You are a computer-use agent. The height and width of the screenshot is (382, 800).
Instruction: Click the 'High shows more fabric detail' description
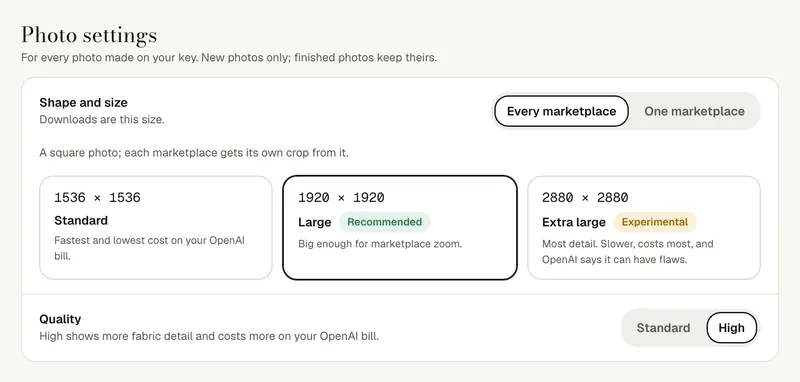209,337
